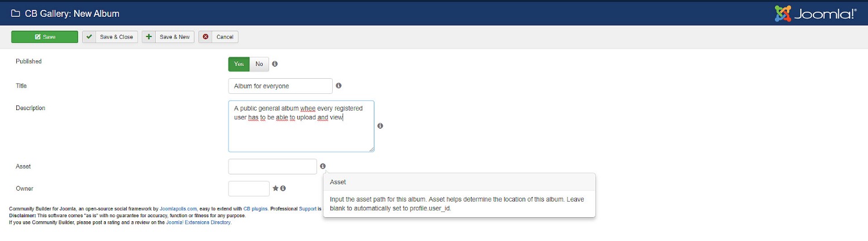The image size is (868, 241).
Task: Click Save & Close button
Action: click(110, 36)
